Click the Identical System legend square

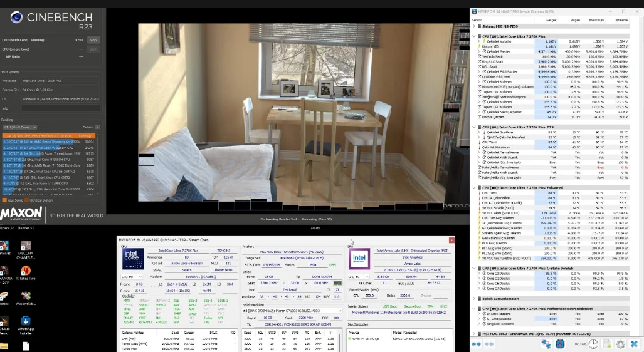pos(26,200)
